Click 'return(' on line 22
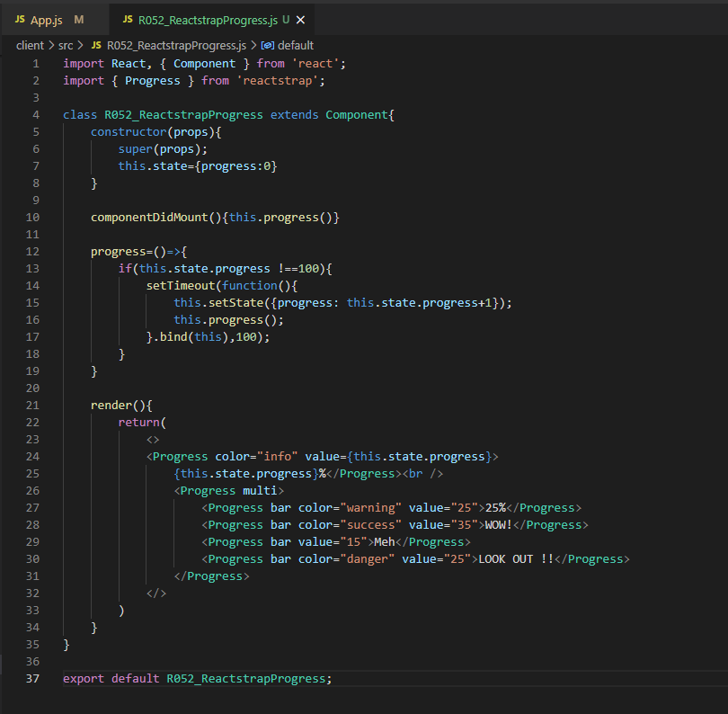The image size is (728, 714). coord(142,423)
